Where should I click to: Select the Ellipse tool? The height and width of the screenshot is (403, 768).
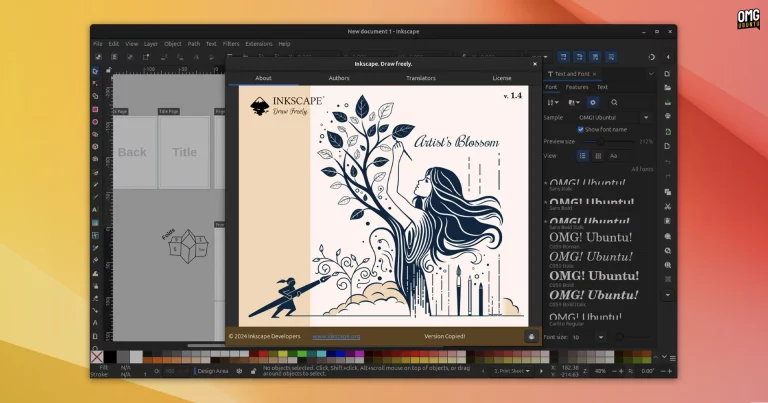click(96, 121)
